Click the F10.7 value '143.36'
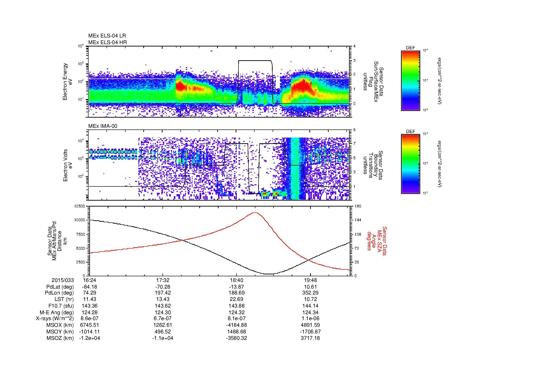The height and width of the screenshot is (392, 555). tap(89, 306)
